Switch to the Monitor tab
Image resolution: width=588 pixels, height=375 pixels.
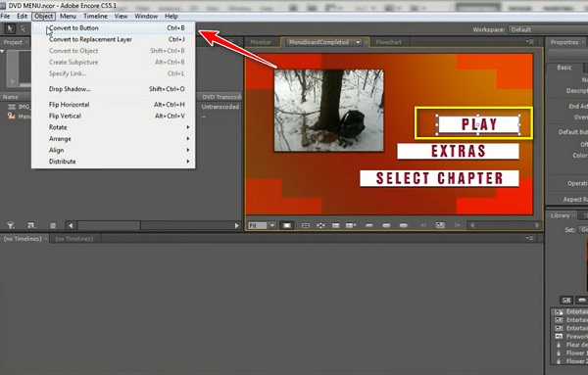pos(261,42)
